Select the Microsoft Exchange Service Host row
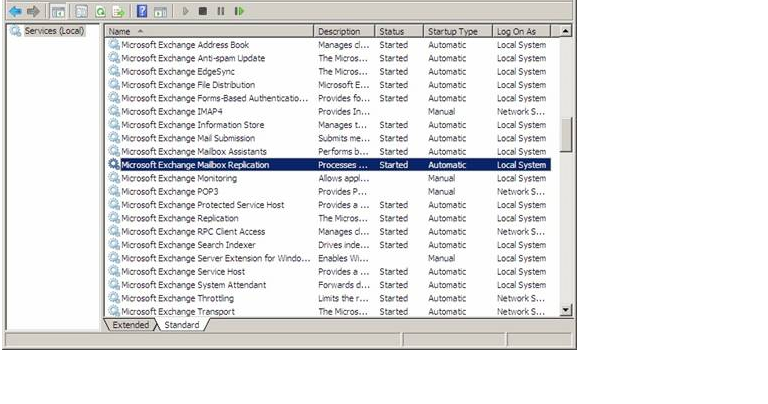 [x=328, y=271]
